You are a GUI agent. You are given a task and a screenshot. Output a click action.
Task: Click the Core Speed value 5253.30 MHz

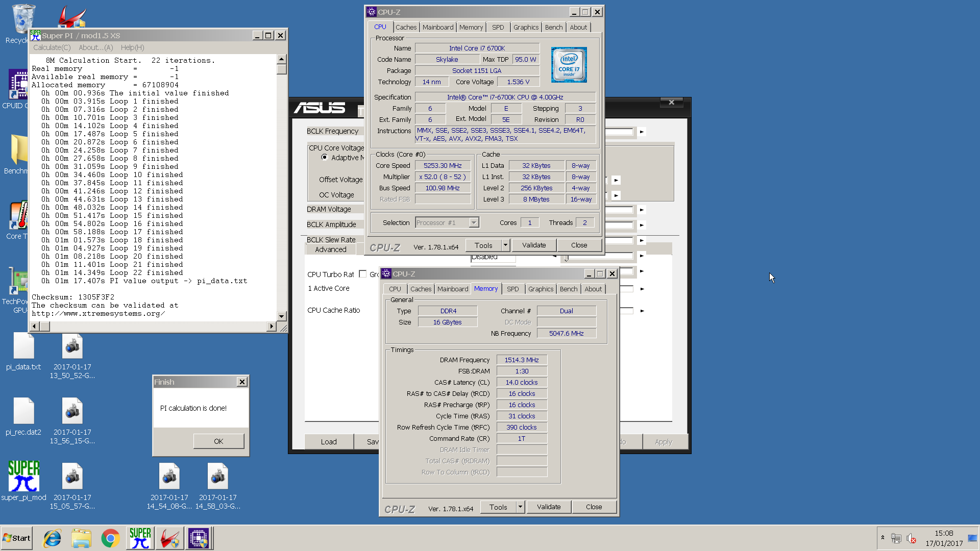point(443,166)
